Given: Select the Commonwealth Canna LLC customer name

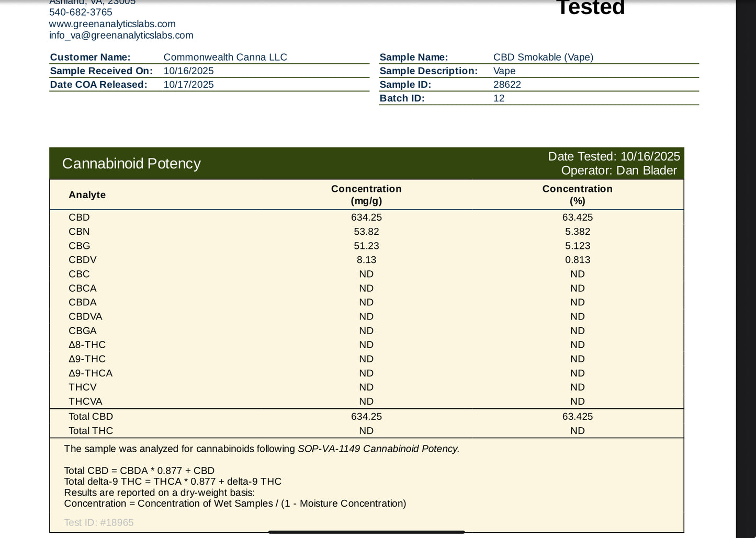Looking at the screenshot, I should (225, 58).
